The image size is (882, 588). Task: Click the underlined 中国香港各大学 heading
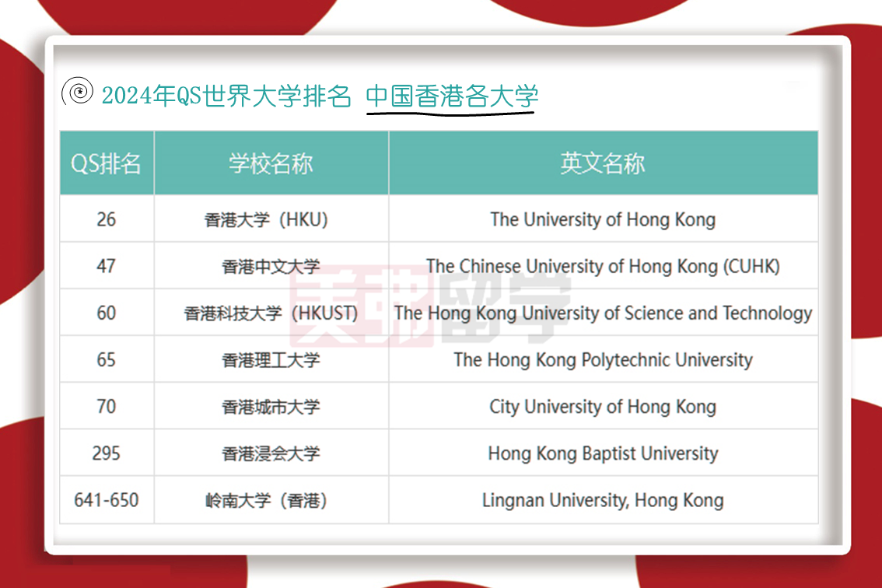452,96
